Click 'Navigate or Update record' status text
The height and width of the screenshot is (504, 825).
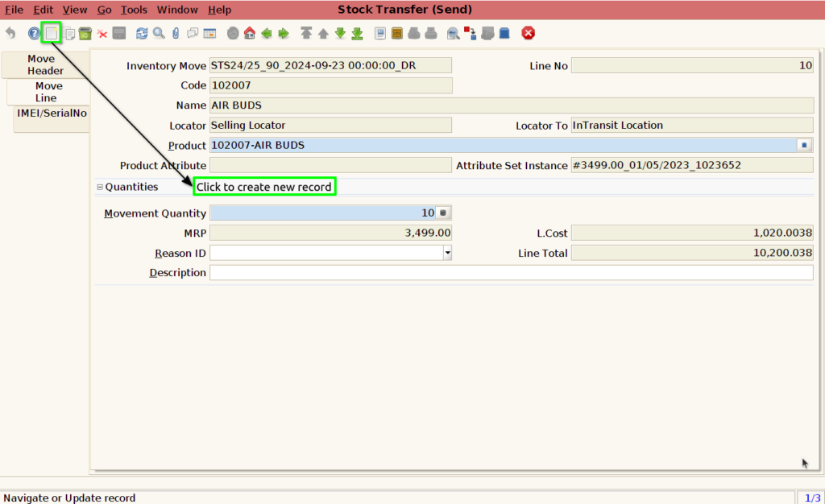pyautogui.click(x=69, y=498)
